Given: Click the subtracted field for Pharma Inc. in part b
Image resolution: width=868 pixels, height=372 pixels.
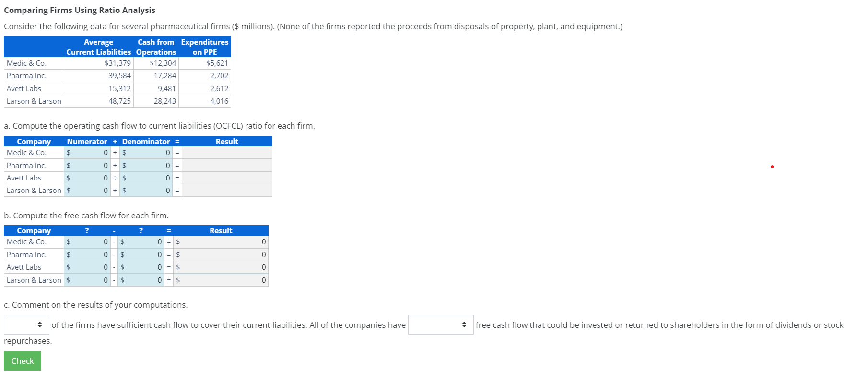Looking at the screenshot, I should click(x=141, y=254).
